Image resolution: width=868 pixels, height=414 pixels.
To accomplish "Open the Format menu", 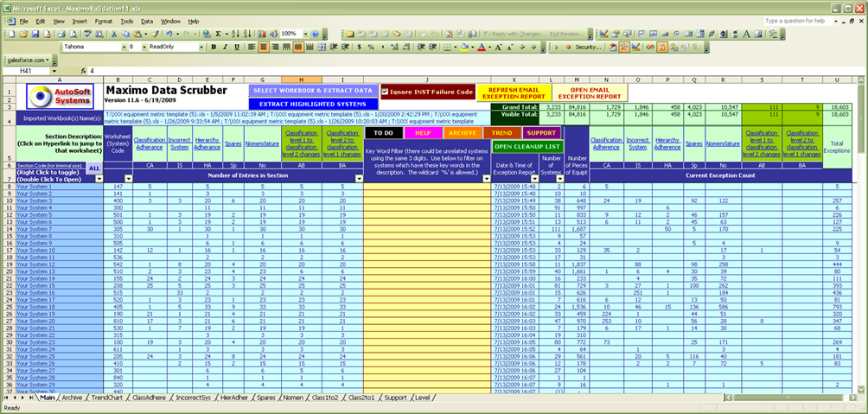I will click(x=104, y=21).
